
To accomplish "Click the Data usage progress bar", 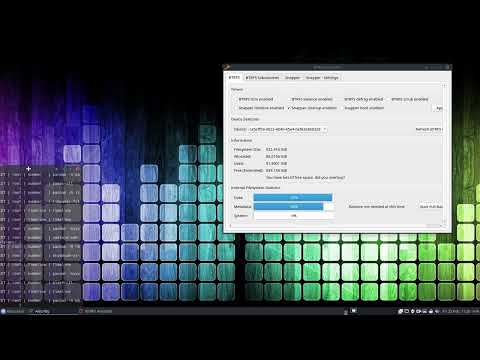I will click(293, 198).
